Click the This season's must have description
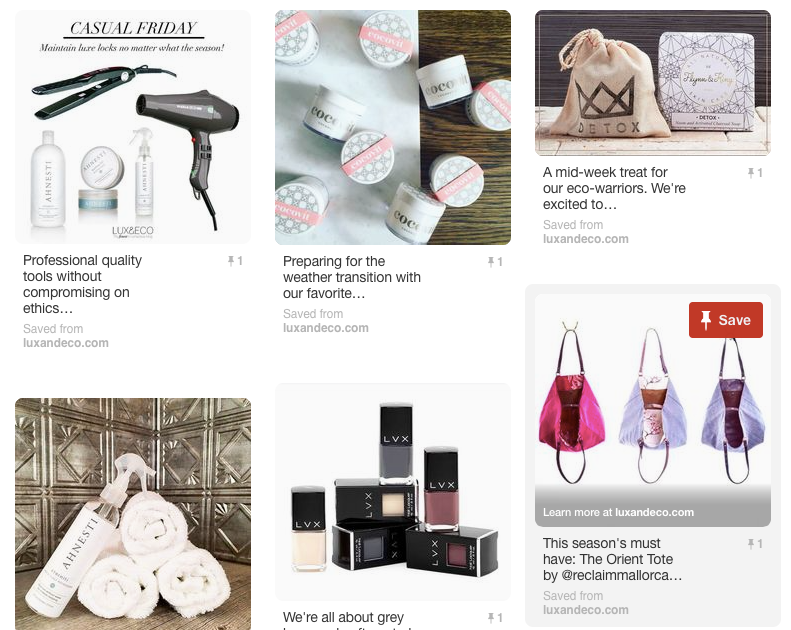The height and width of the screenshot is (630, 791). (612, 559)
